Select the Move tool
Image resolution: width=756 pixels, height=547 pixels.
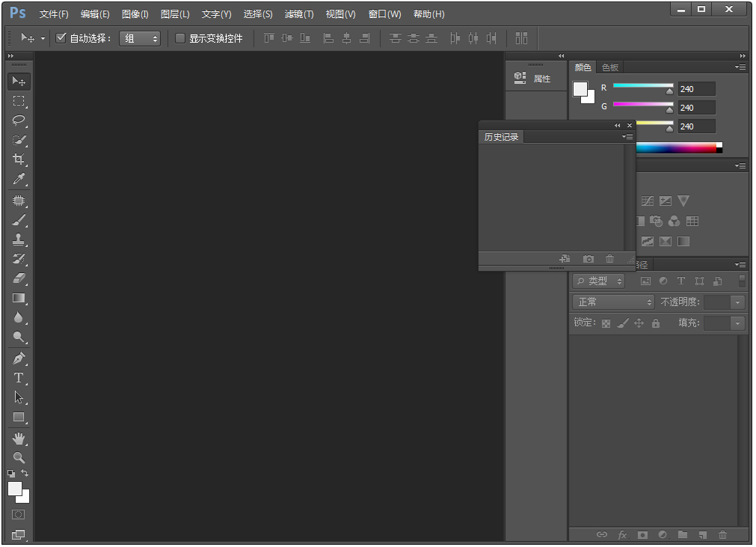click(19, 81)
